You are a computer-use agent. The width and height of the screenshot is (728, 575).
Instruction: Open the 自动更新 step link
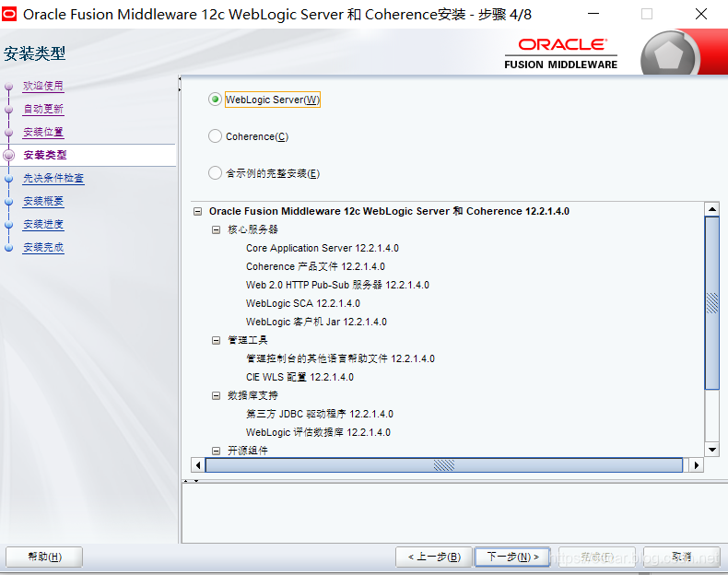tap(43, 109)
